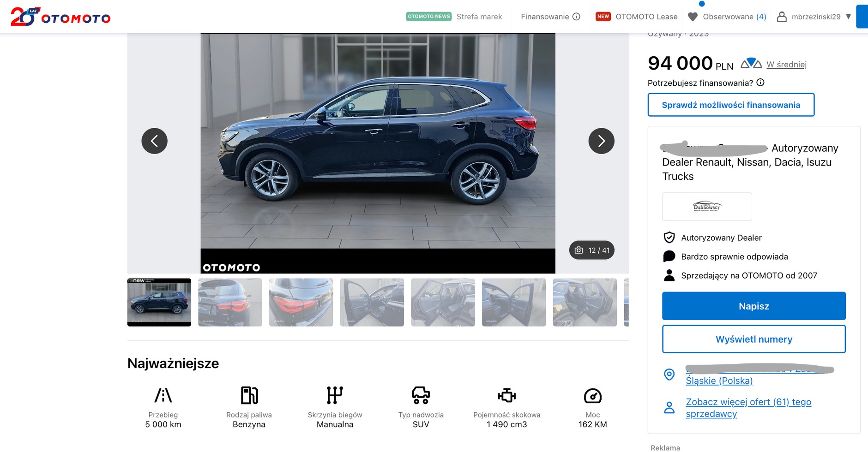Click the Autoryzowany Dealer shield icon
The width and height of the screenshot is (868, 452).
click(669, 238)
